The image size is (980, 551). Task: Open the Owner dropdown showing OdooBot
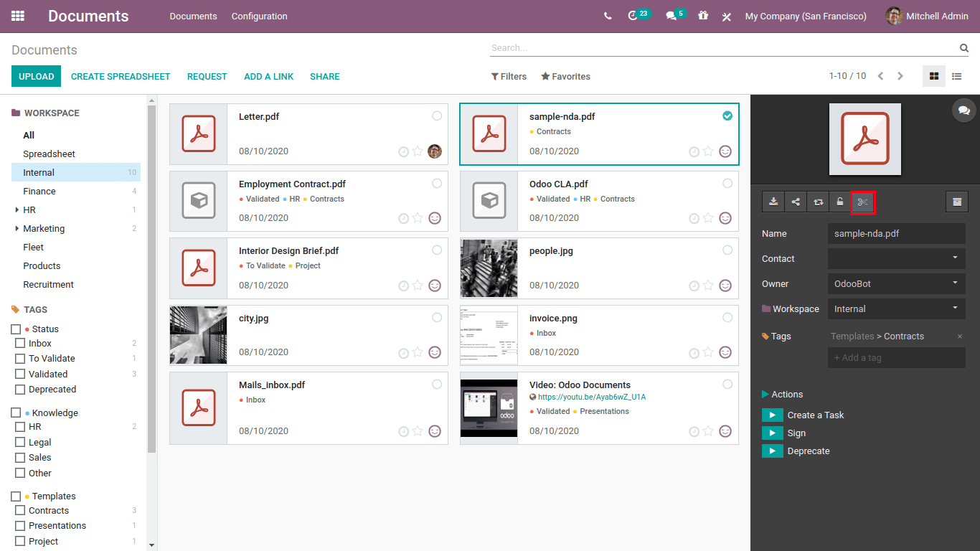point(896,283)
